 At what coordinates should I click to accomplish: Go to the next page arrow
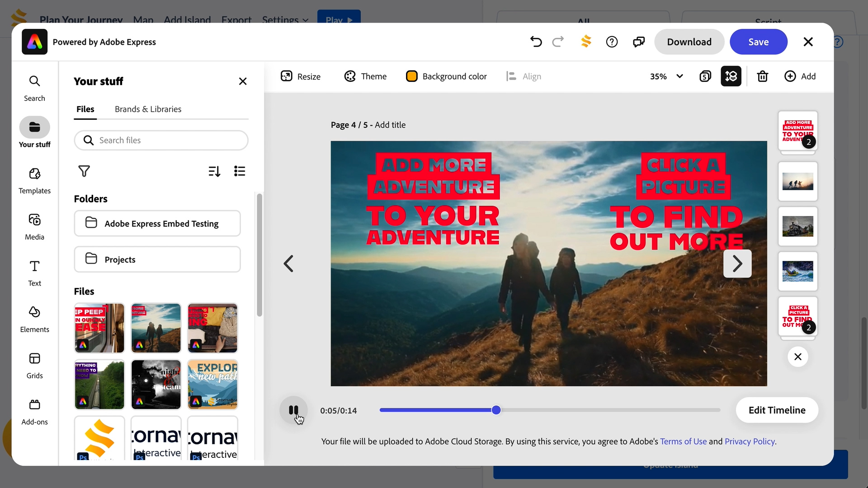pyautogui.click(x=737, y=263)
